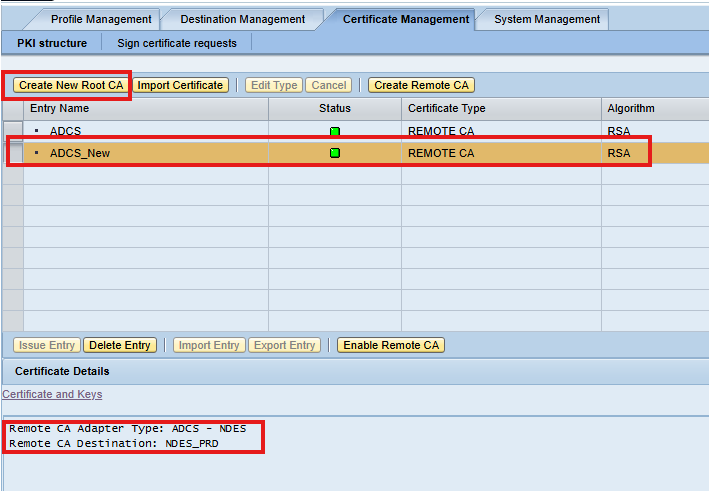
Task: Open Sign certificate requests subtab
Action: [x=177, y=43]
